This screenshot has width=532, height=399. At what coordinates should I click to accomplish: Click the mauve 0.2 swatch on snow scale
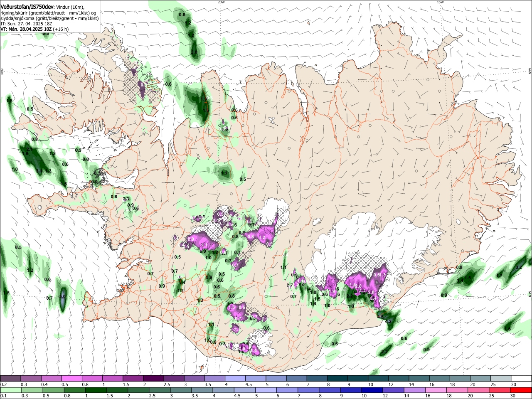coord(10,378)
